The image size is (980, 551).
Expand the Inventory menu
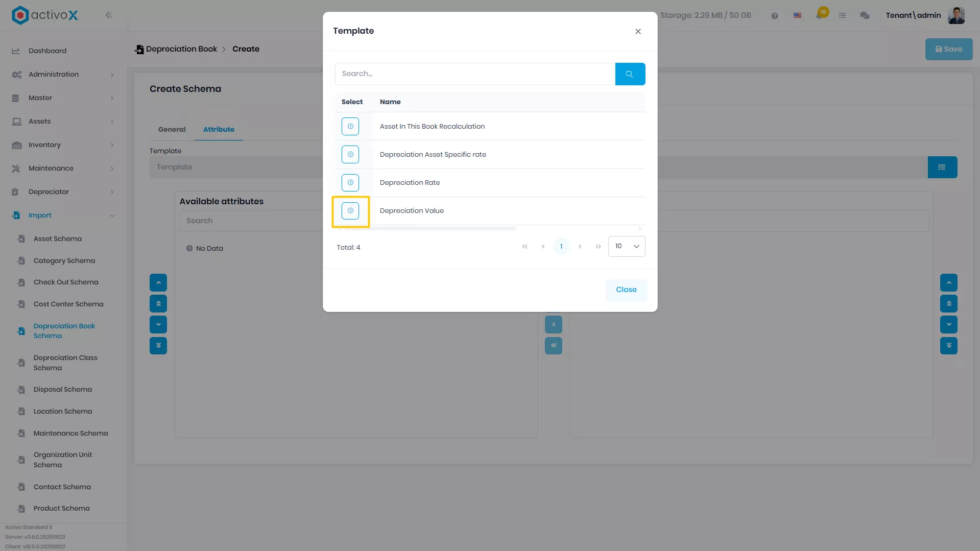[x=63, y=145]
